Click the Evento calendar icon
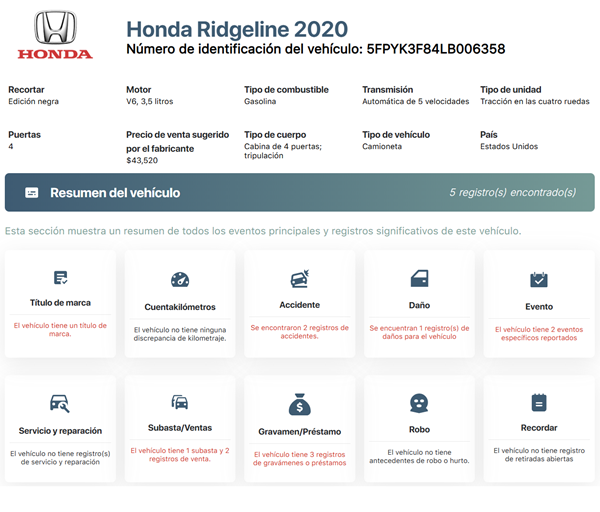The image size is (600, 512). click(x=538, y=280)
